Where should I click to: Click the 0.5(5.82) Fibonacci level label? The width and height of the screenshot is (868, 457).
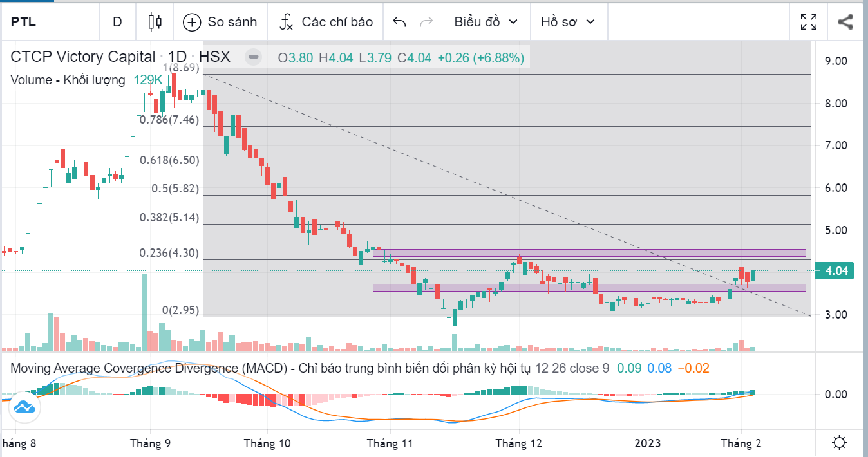click(175, 189)
